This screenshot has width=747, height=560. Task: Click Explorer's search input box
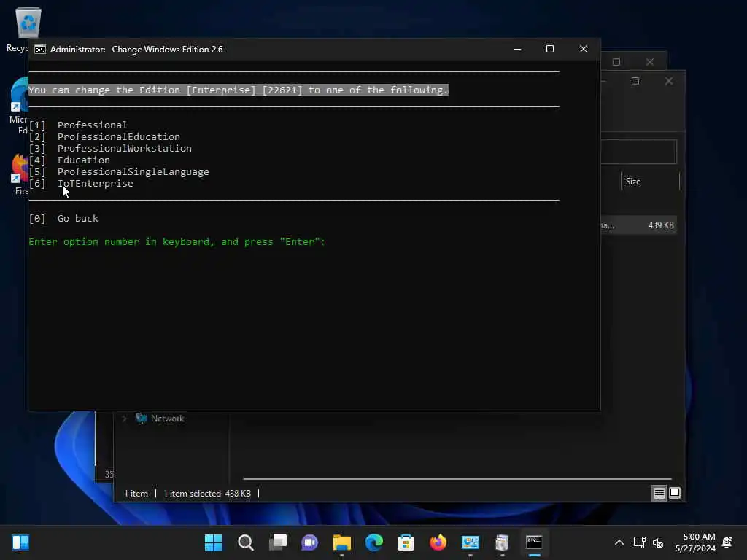pyautogui.click(x=638, y=152)
